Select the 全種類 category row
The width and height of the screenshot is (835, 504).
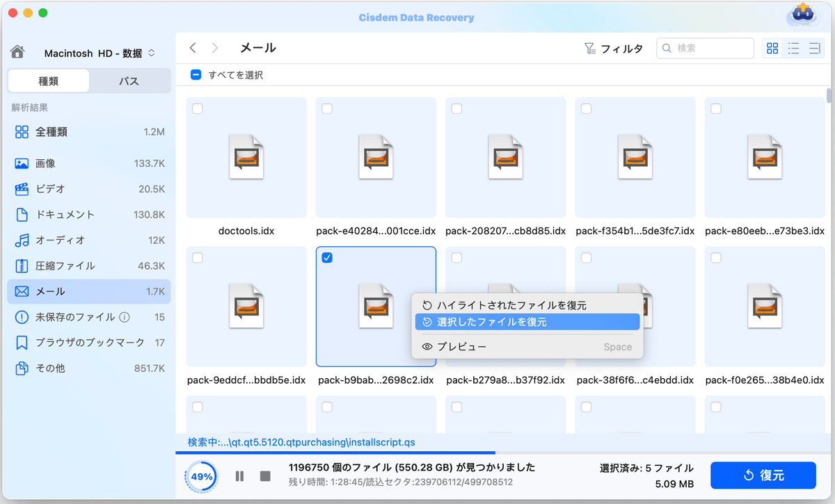[x=89, y=132]
